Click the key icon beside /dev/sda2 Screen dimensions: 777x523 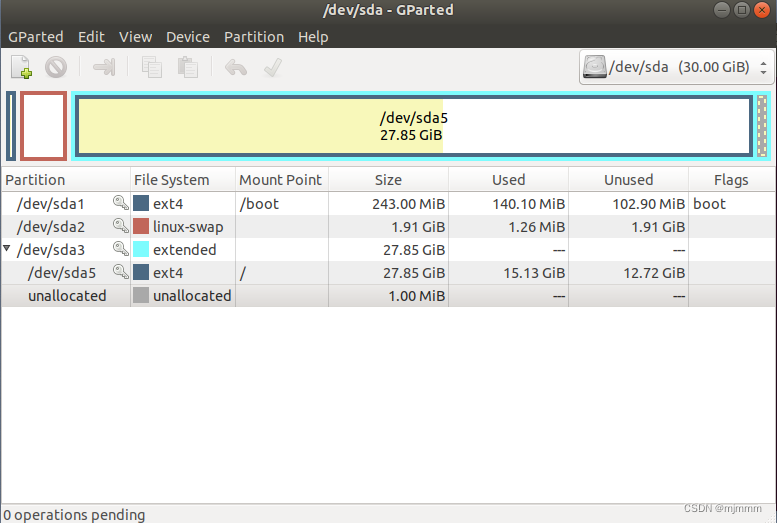pyautogui.click(x=120, y=226)
